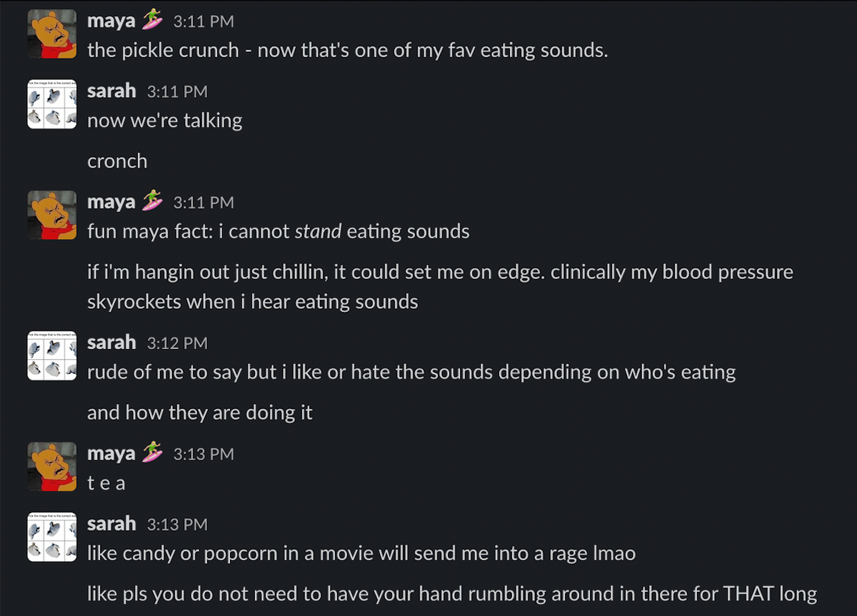
Task: Click maya's avatar beside the pickle crunch message
Action: (52, 34)
